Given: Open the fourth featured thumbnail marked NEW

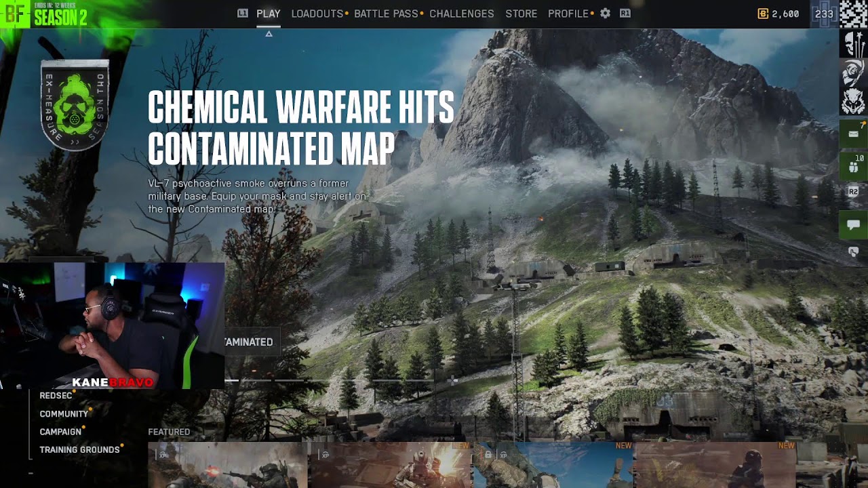Looking at the screenshot, I should pyautogui.click(x=715, y=465).
